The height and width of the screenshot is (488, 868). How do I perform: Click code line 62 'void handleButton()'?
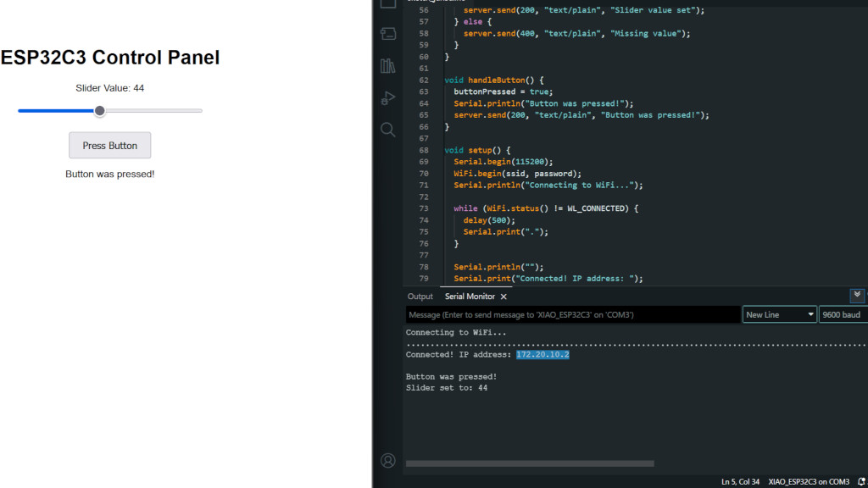coord(494,80)
